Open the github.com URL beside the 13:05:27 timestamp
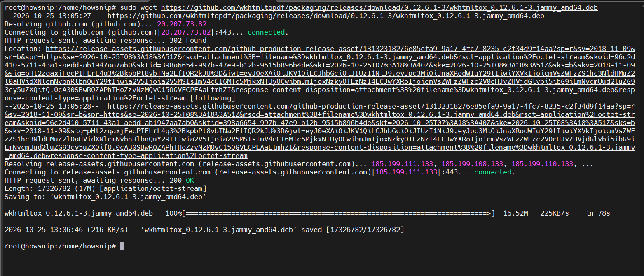The image size is (644, 276). click(326, 16)
